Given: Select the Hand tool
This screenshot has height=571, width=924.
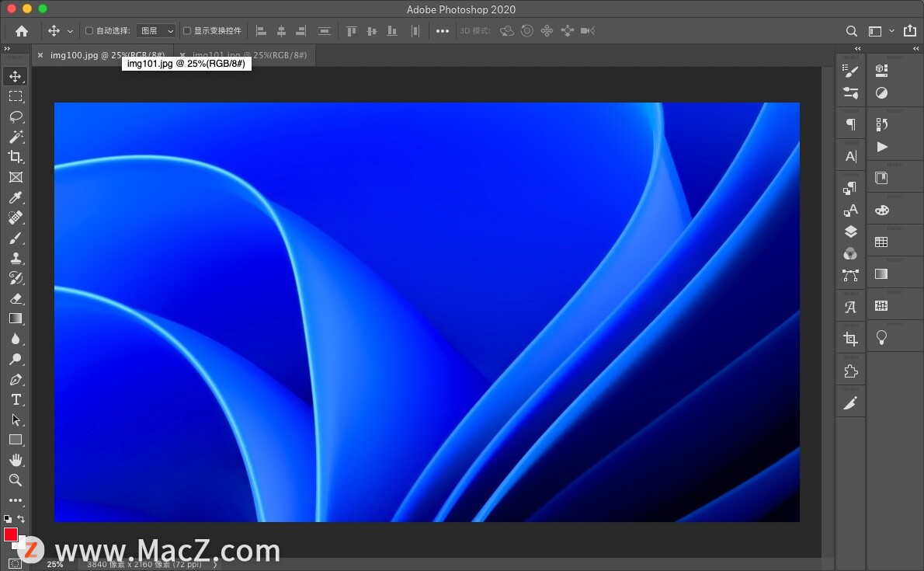Looking at the screenshot, I should point(16,460).
